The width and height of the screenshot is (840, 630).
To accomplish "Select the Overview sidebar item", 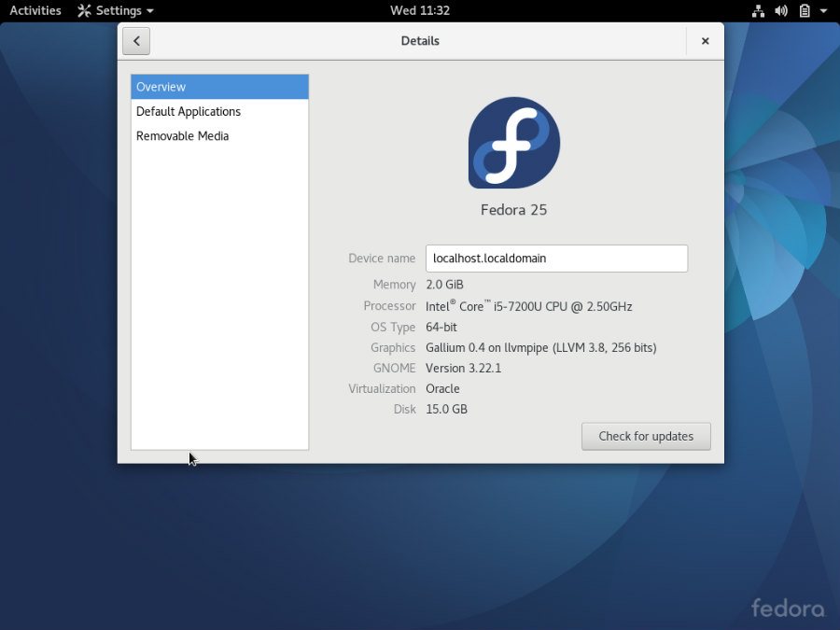I will click(219, 87).
